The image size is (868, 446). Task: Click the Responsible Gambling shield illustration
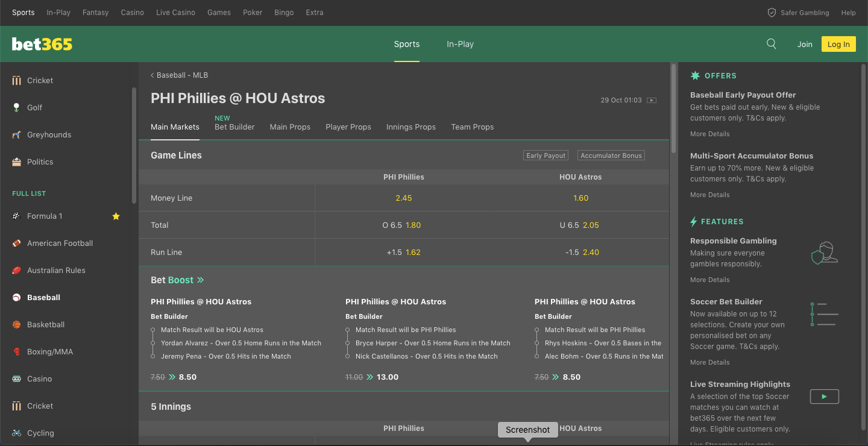[x=825, y=253]
